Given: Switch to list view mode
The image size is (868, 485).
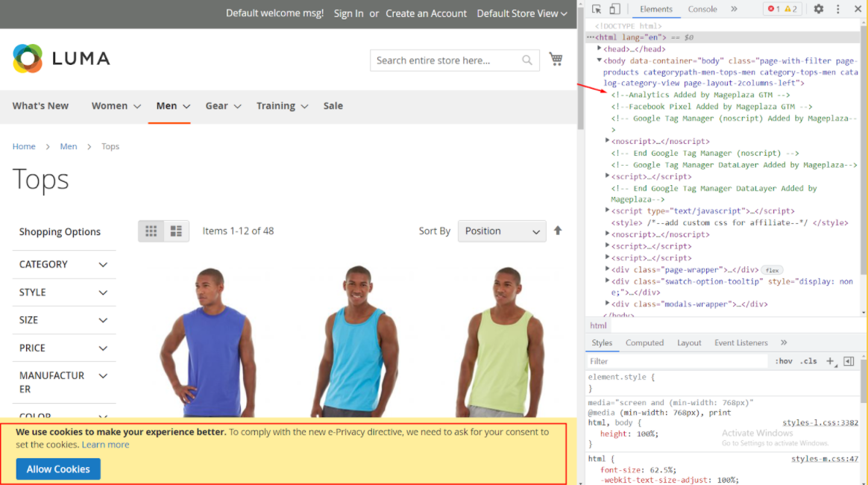Looking at the screenshot, I should pos(176,231).
